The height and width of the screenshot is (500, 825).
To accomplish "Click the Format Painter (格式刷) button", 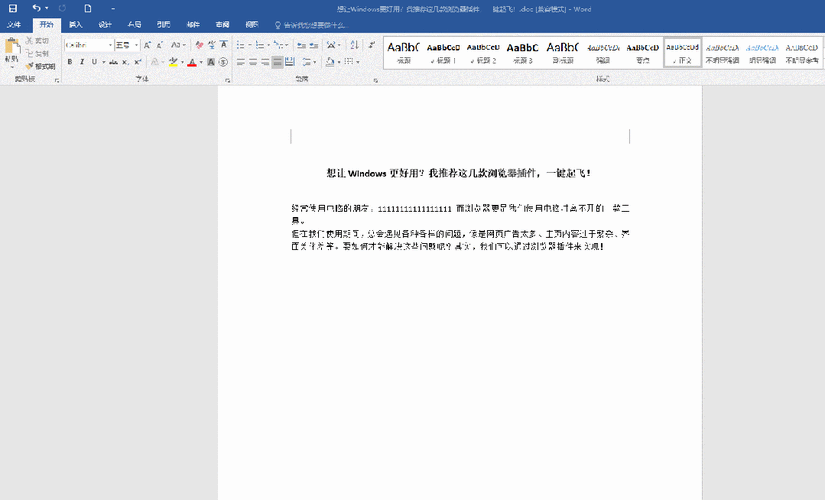I will pyautogui.click(x=41, y=66).
